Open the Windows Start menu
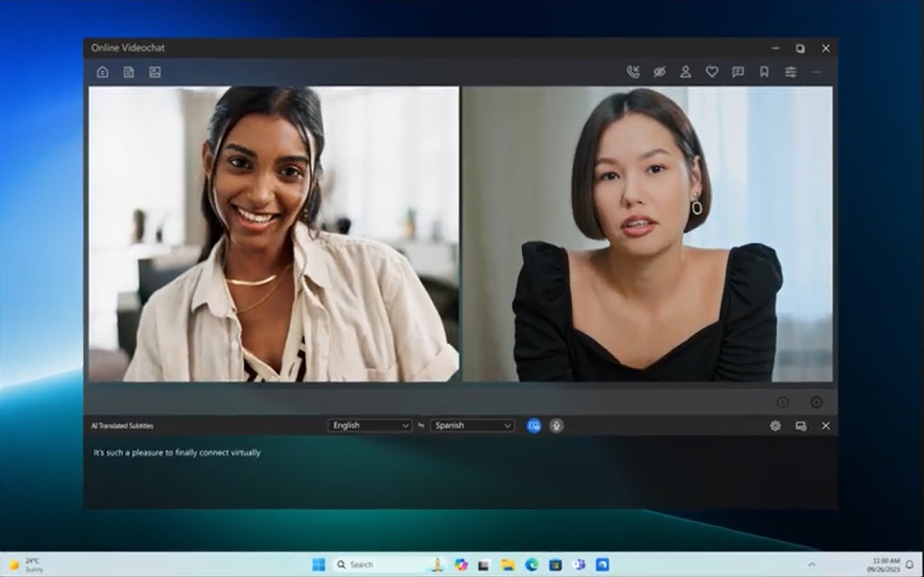The height and width of the screenshot is (577, 924). pos(319,564)
